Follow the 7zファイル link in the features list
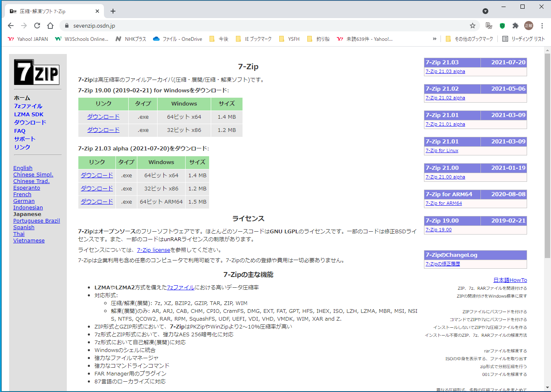This screenshot has width=551, height=392. [181, 288]
